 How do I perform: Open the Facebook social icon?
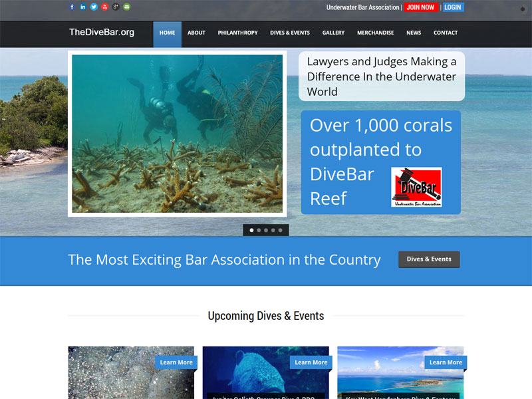72,7
